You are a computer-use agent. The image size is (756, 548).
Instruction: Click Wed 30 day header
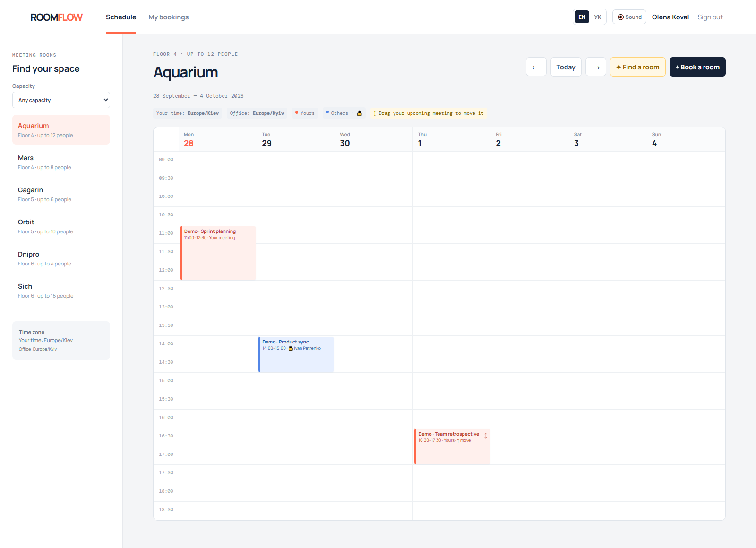coord(374,139)
